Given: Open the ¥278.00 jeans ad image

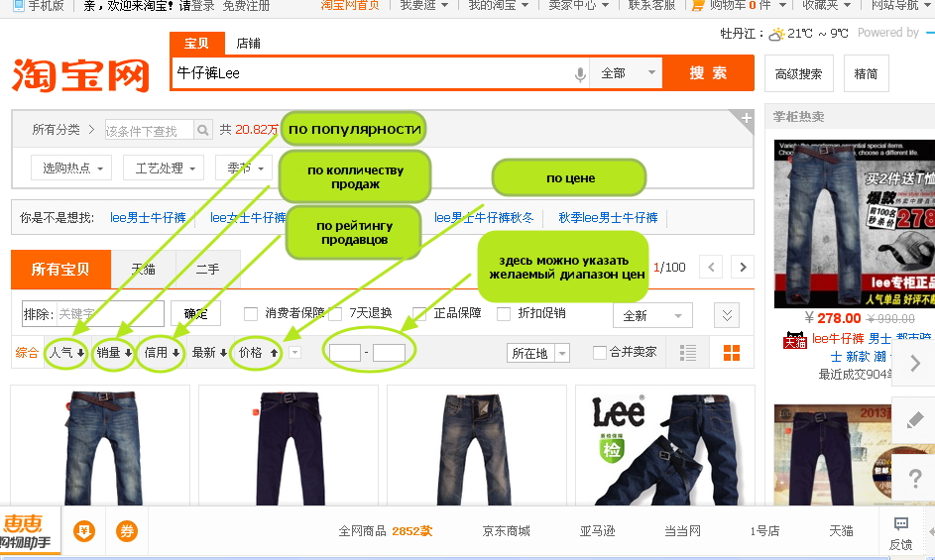Looking at the screenshot, I should coord(854,224).
